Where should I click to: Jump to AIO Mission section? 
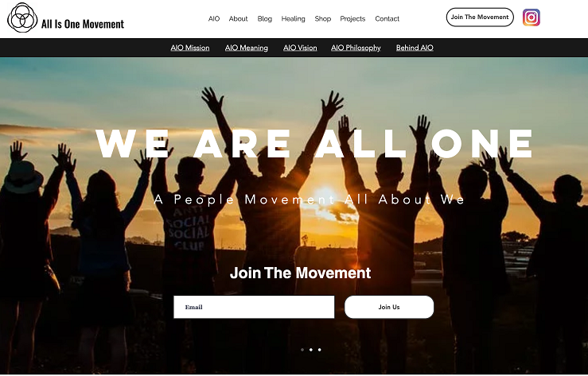point(190,48)
